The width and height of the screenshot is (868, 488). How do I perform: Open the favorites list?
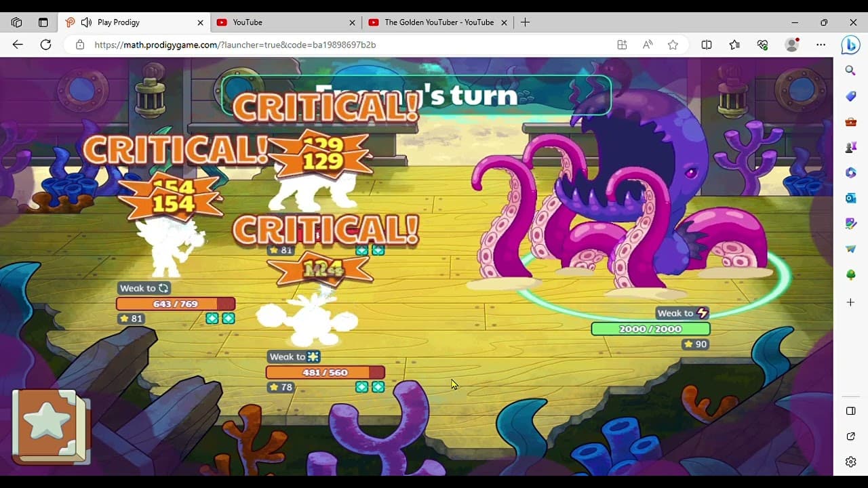[734, 45]
